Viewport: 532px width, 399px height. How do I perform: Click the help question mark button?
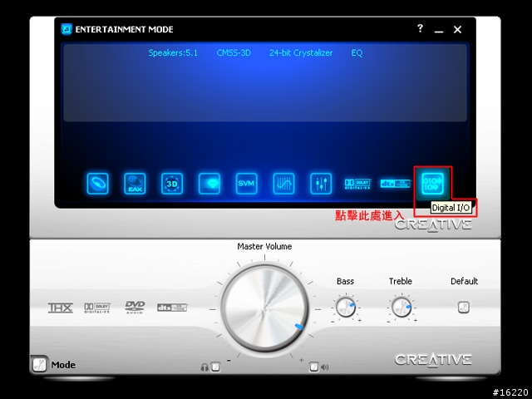click(420, 28)
